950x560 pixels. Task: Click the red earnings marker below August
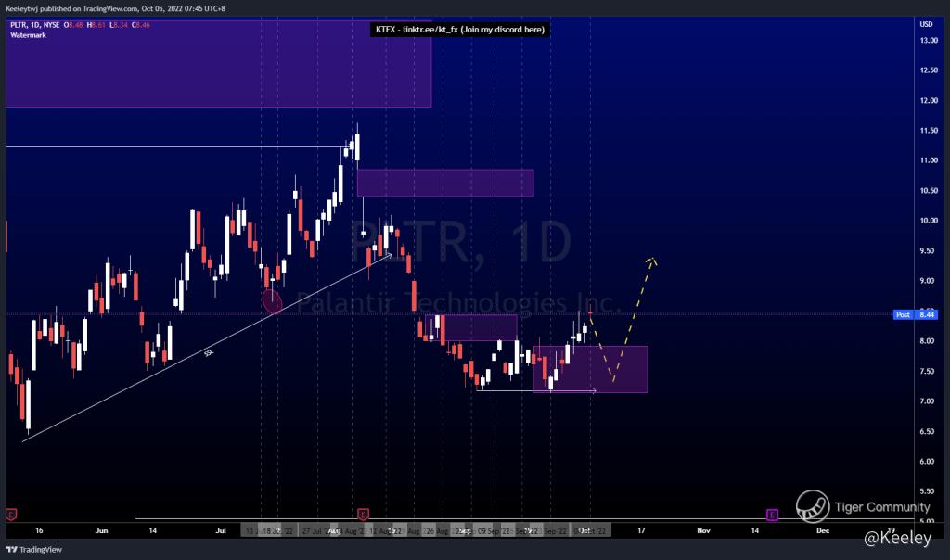coord(363,515)
